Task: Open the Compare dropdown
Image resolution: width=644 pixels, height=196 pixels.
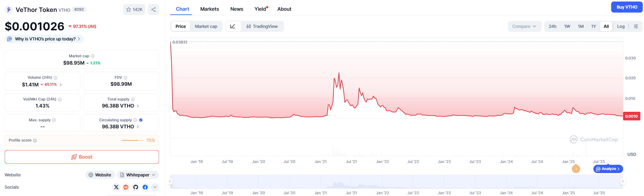Action: click(x=524, y=26)
